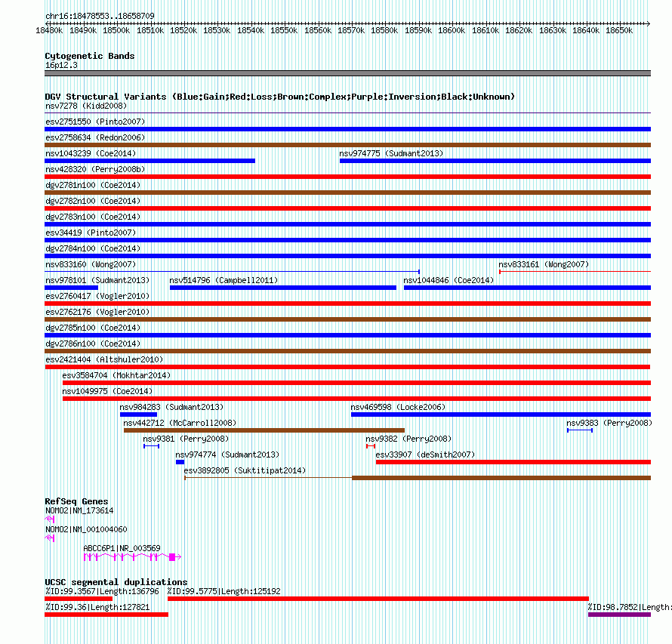The height and width of the screenshot is (644, 672).
Task: Click the nsv833161 (Wong2007) red loss label
Action: coord(544,264)
